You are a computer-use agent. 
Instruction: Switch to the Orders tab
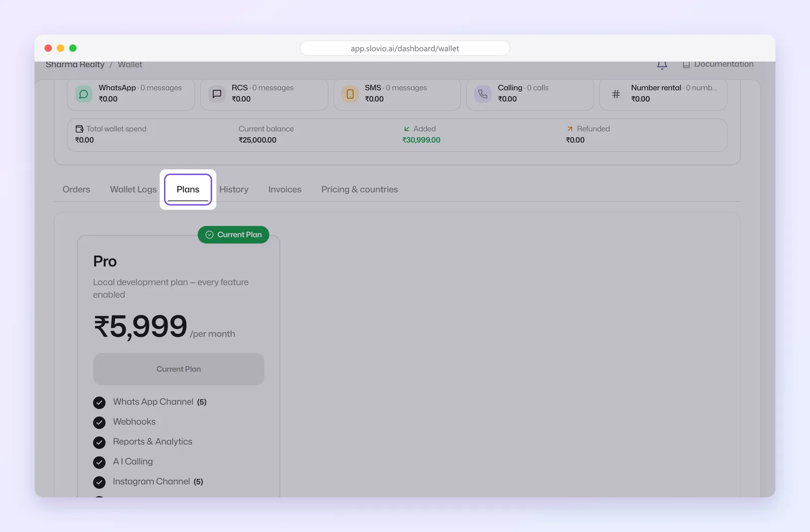[76, 189]
